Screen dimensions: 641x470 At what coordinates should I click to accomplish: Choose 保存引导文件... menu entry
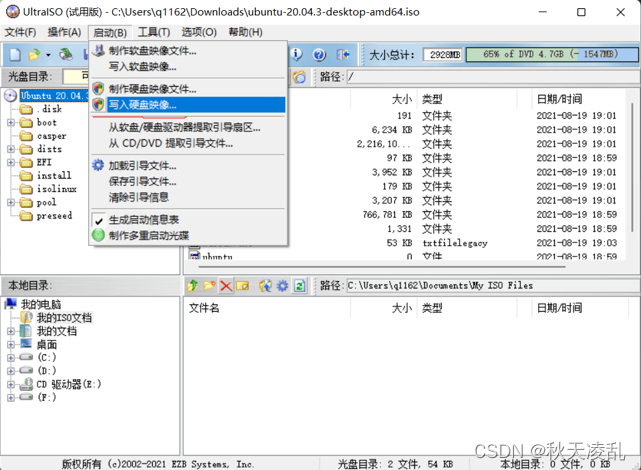tap(188, 181)
